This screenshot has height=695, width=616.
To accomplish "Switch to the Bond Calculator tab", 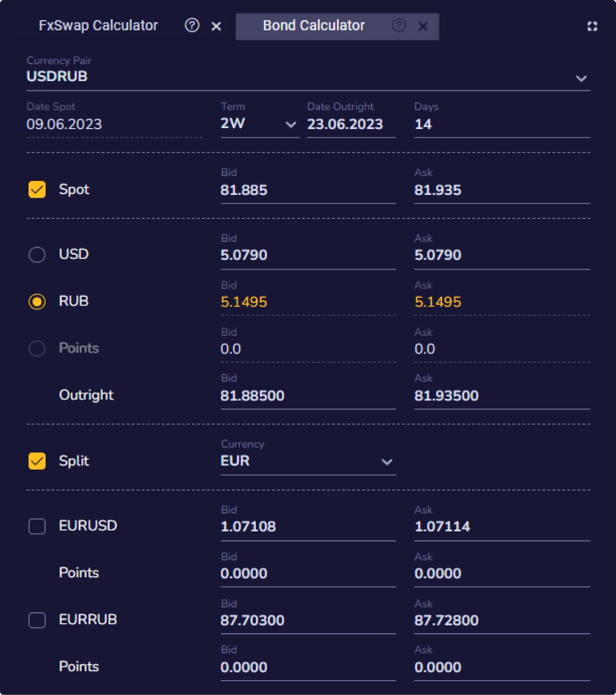I will 314,26.
